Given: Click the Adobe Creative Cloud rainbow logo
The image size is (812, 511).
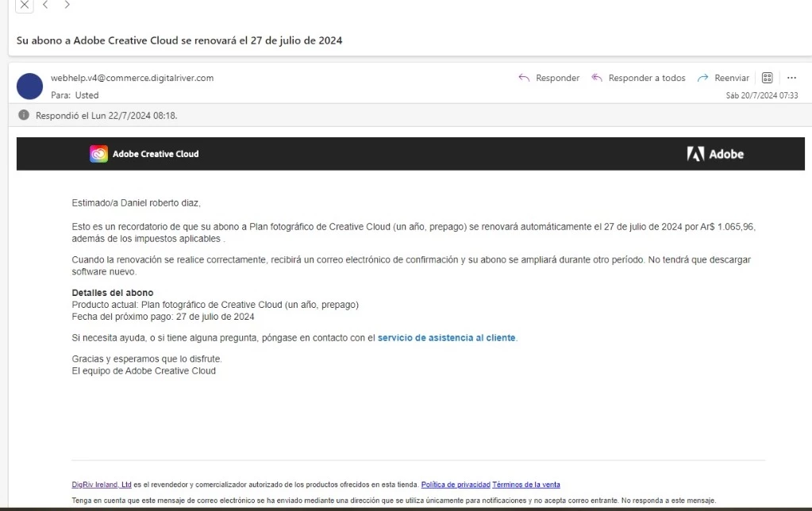Looking at the screenshot, I should 98,154.
